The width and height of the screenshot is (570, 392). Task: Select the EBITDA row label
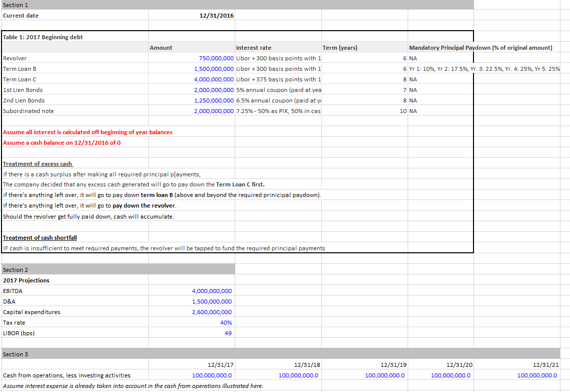pyautogui.click(x=13, y=290)
